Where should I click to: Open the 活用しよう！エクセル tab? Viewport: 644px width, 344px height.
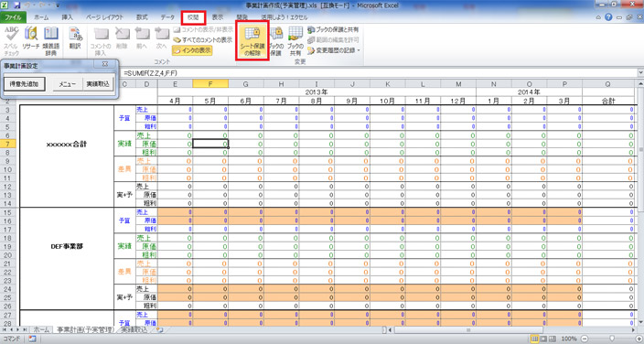click(284, 17)
